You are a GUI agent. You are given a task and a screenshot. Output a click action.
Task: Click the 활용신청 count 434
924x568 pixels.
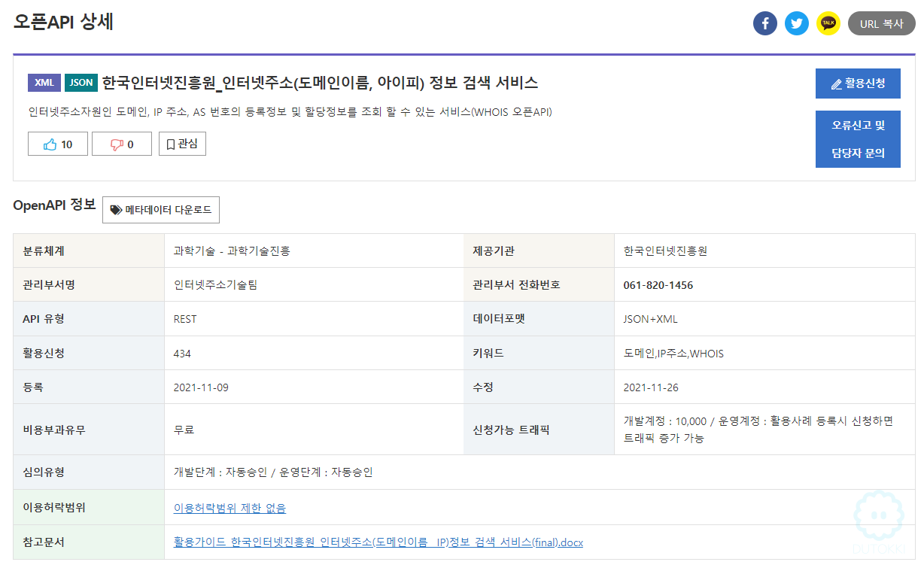coord(182,354)
